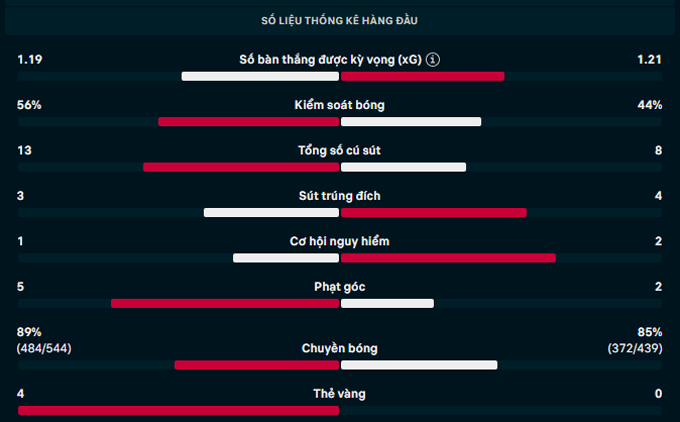Click the white 44% possession bar
Viewport: 680px width, 422px height.
pos(411,122)
